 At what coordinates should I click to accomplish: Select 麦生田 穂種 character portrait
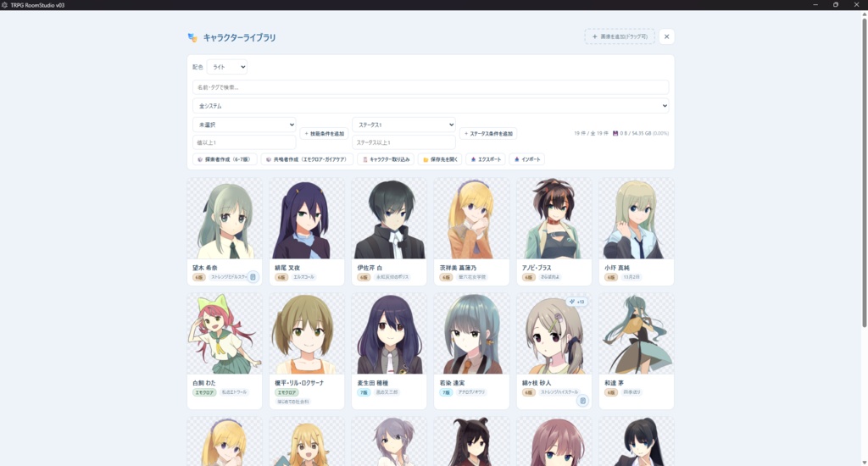(x=389, y=333)
